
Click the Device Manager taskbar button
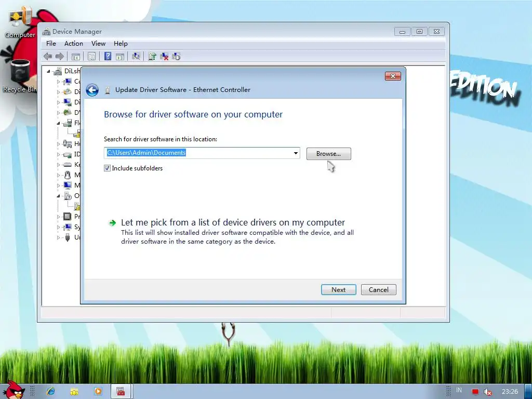tap(121, 392)
